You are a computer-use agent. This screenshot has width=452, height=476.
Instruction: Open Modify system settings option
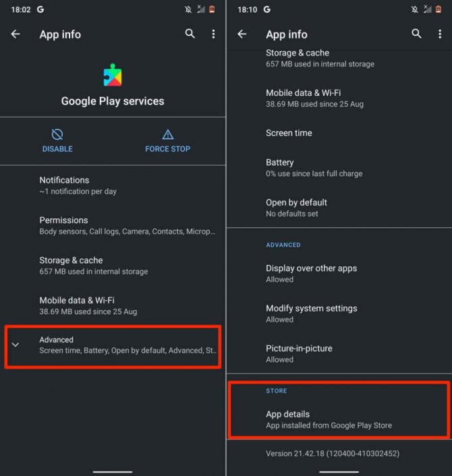[339, 314]
